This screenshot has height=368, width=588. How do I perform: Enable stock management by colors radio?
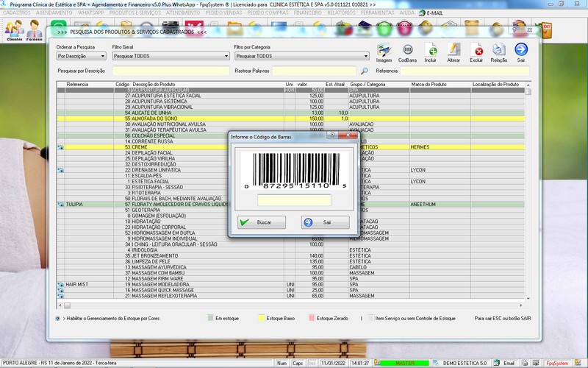pyautogui.click(x=58, y=319)
